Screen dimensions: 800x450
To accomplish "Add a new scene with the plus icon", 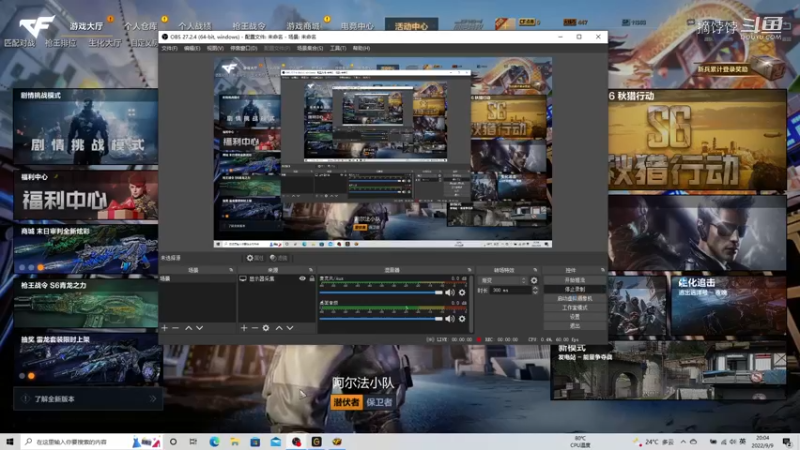I will tap(164, 328).
